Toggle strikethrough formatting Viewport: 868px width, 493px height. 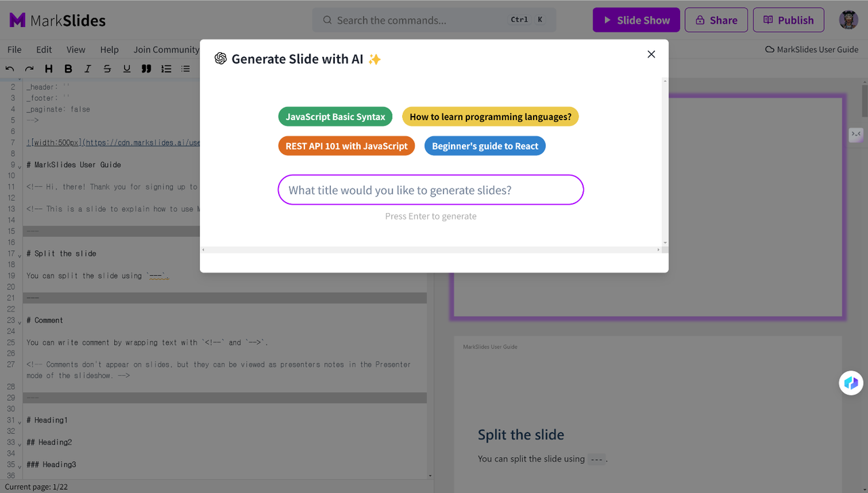tap(107, 68)
